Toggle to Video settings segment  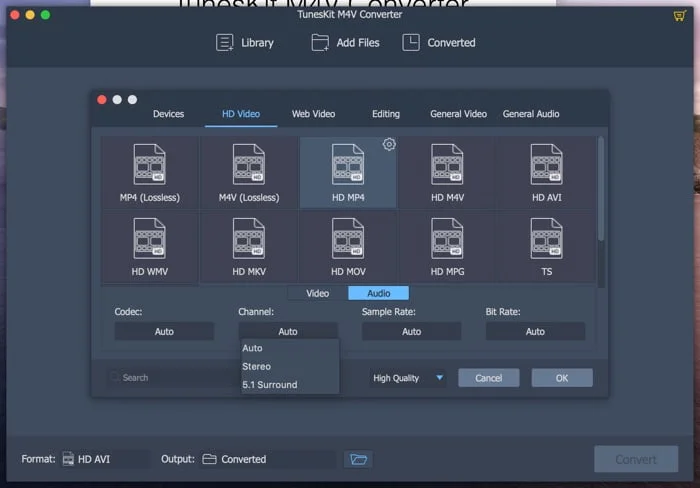click(x=318, y=293)
